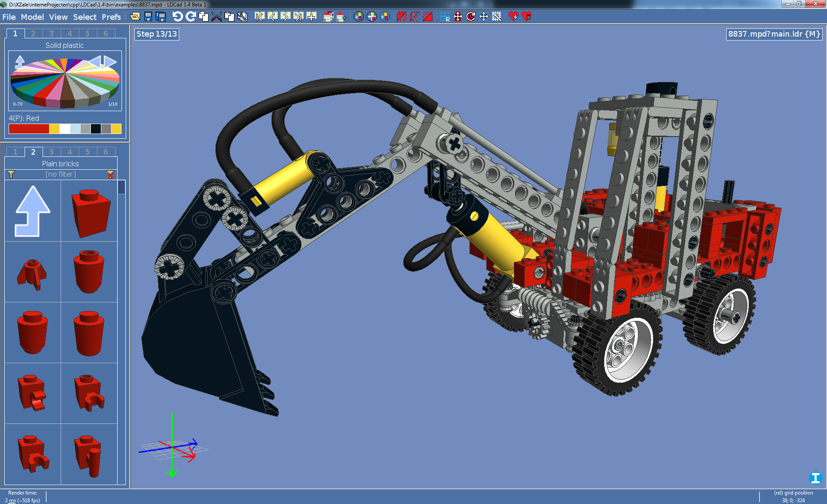Screen dimensions: 827x504
Task: Pick the light blue swatch in recent colors
Action: [x=75, y=129]
